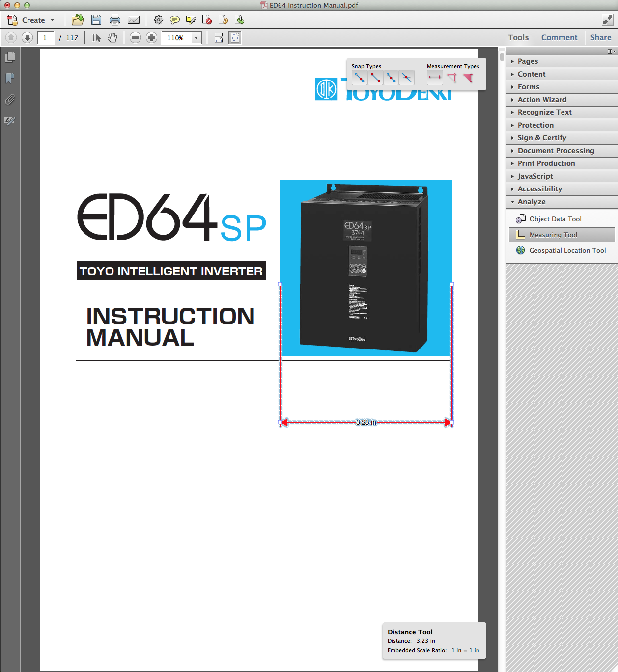Click the left endpoint of measurement line
Screen dimensions: 618x672
[281, 422]
